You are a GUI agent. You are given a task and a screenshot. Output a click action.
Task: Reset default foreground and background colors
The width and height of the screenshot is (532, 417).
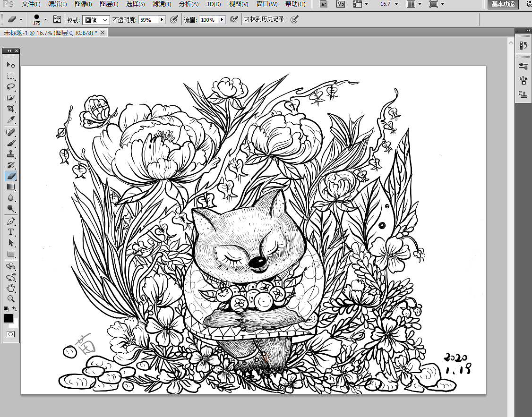coord(7,309)
